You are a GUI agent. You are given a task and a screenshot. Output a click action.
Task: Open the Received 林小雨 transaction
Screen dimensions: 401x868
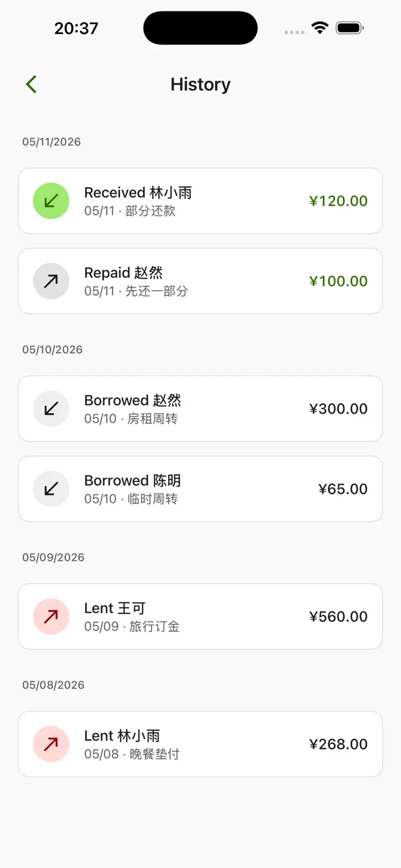pos(200,201)
